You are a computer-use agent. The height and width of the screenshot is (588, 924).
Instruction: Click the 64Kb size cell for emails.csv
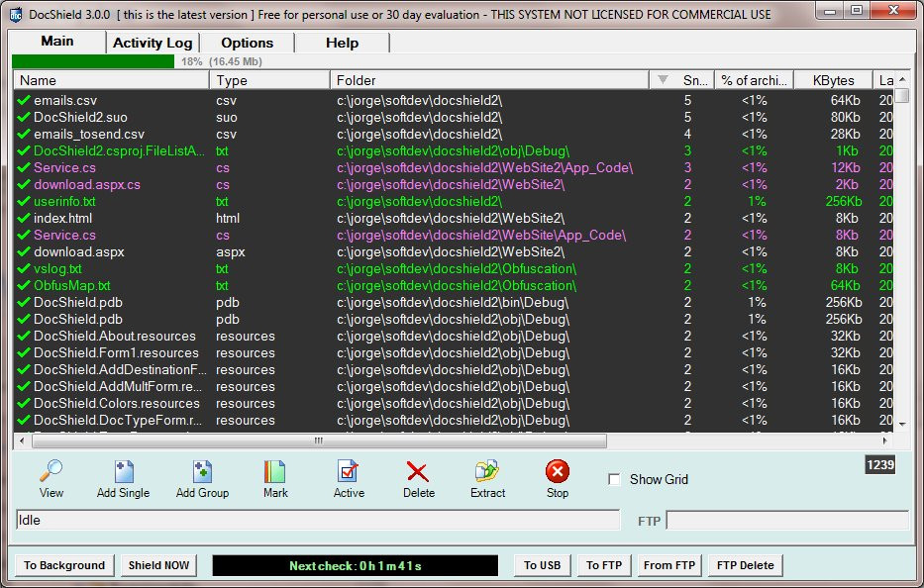pos(846,100)
